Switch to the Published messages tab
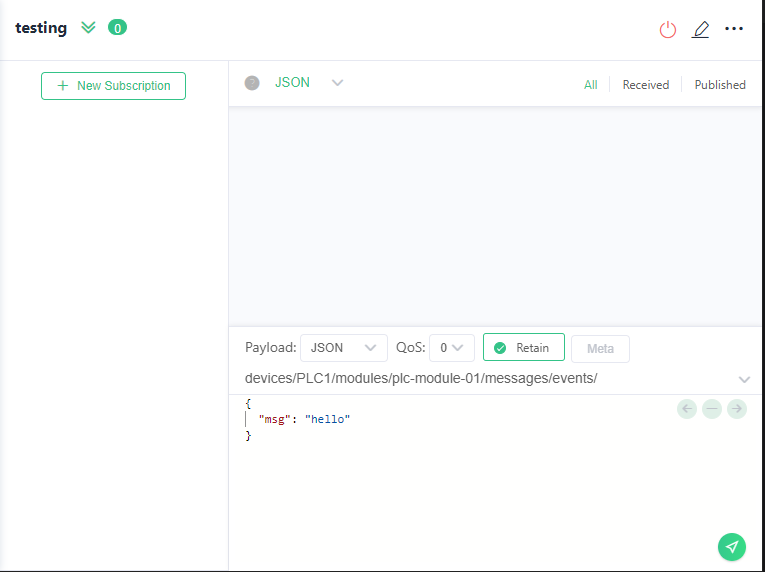Image resolution: width=765 pixels, height=572 pixels. [720, 85]
